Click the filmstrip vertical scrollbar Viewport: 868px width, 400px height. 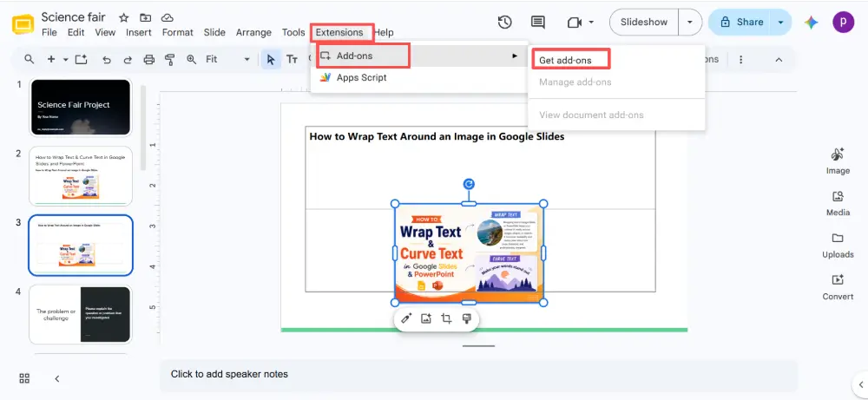(x=143, y=128)
